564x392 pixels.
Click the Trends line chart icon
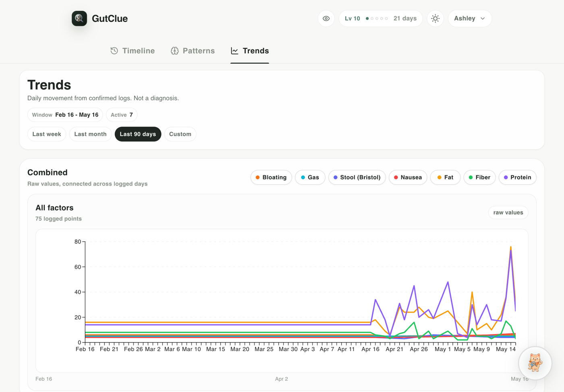(234, 51)
